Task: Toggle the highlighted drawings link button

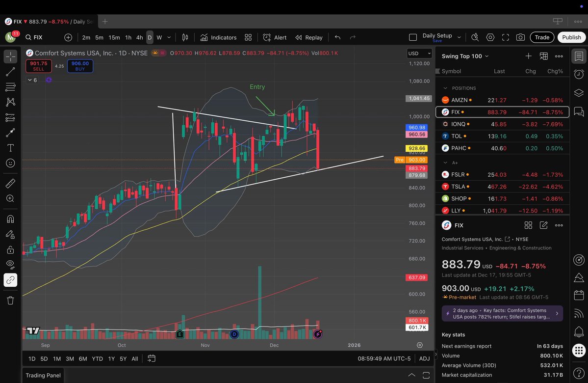Action: pos(10,280)
